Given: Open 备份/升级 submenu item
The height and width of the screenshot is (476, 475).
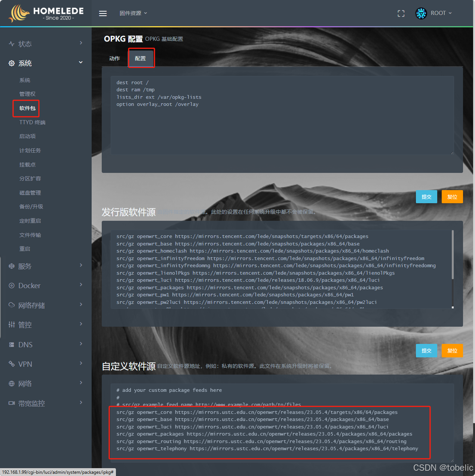Looking at the screenshot, I should point(31,207).
